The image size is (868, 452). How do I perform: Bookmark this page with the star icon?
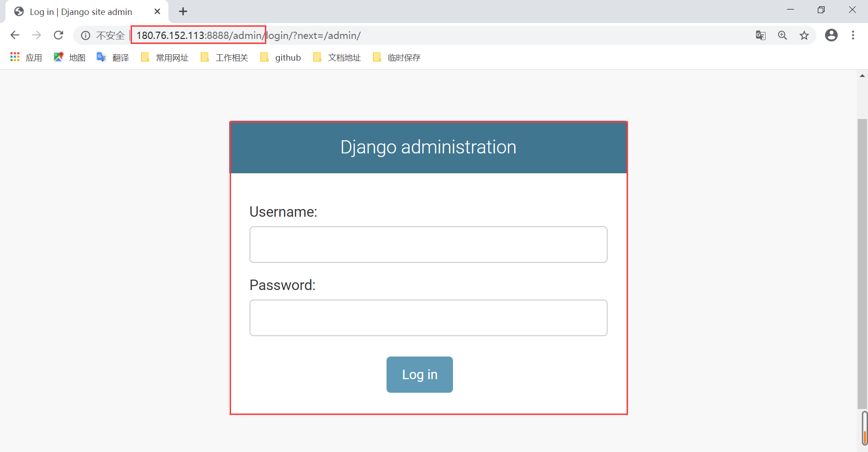804,35
